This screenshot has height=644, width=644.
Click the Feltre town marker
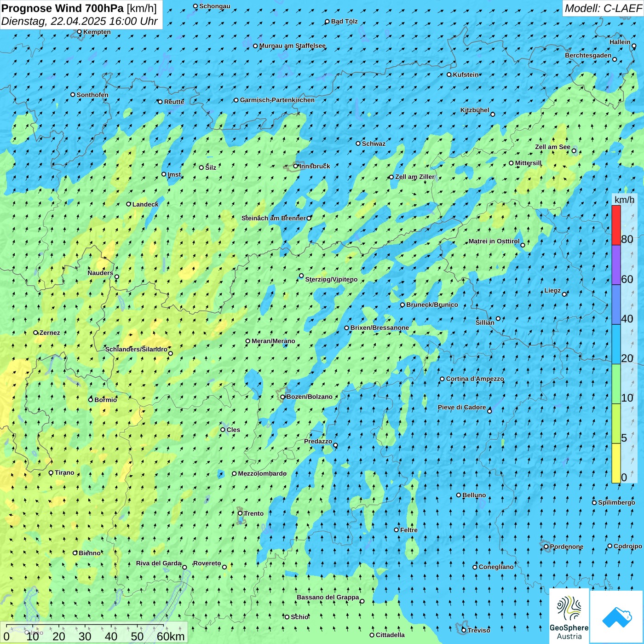click(397, 530)
